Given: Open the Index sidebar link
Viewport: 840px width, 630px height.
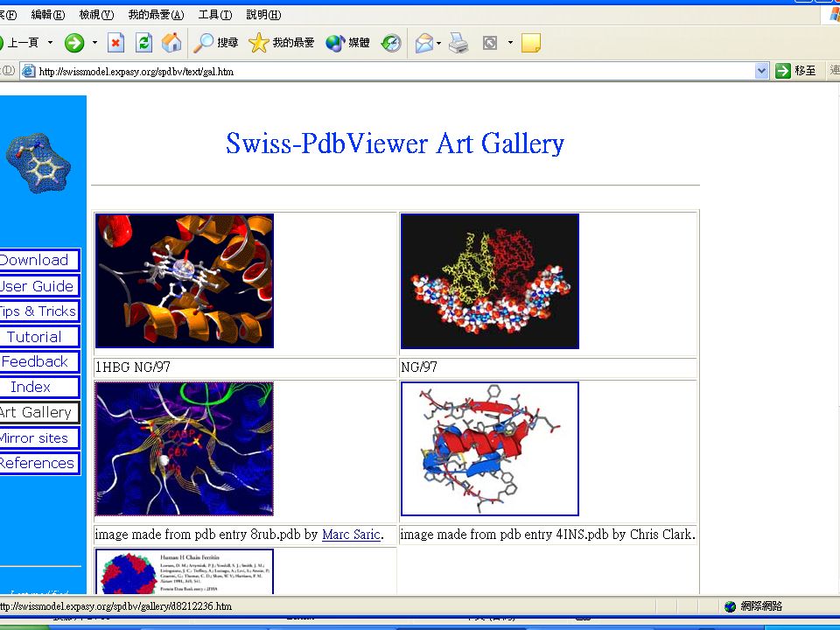Looking at the screenshot, I should [x=38, y=387].
